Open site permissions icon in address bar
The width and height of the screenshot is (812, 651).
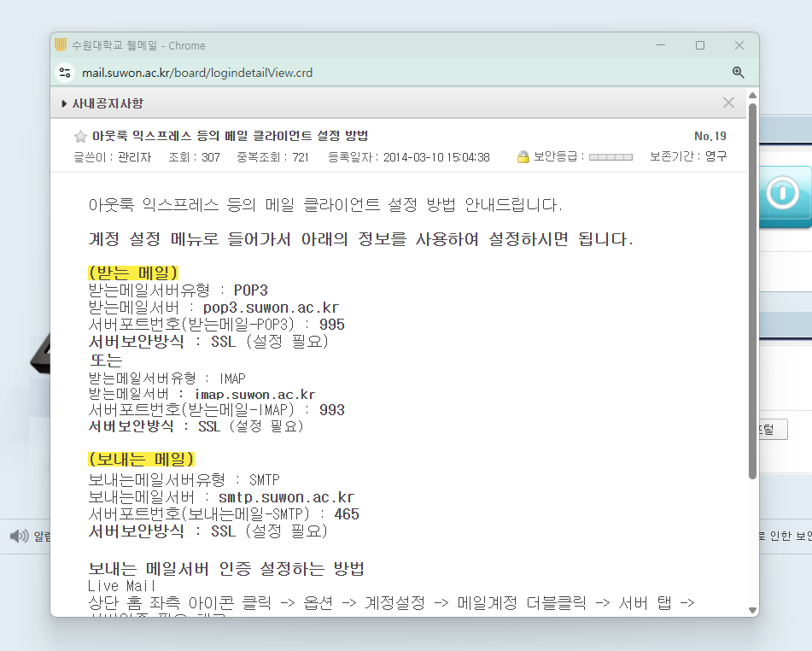click(66, 73)
